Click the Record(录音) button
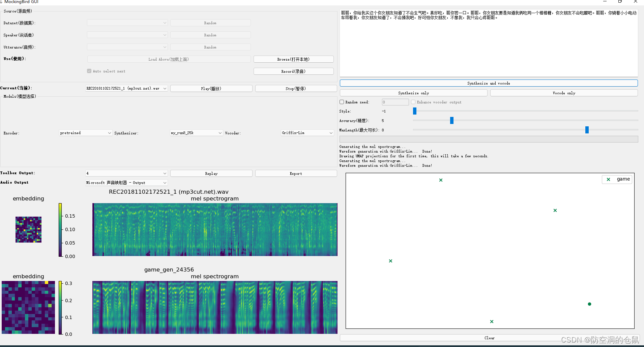Screen dimensions: 644x347 pos(293,71)
